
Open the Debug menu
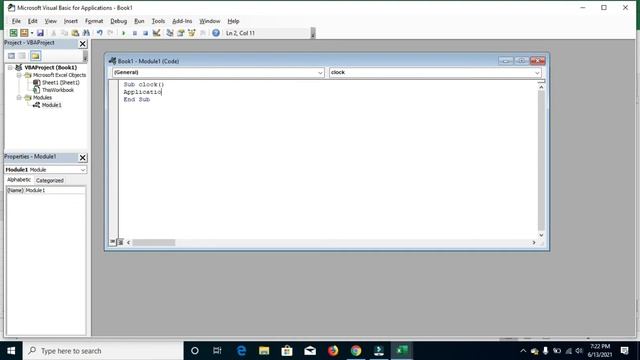[x=118, y=21]
